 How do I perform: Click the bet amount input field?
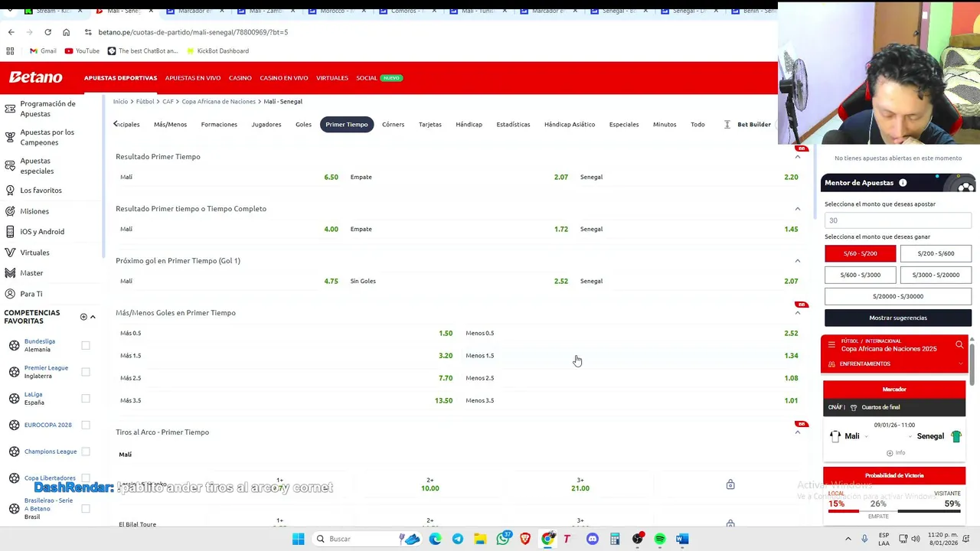point(898,220)
